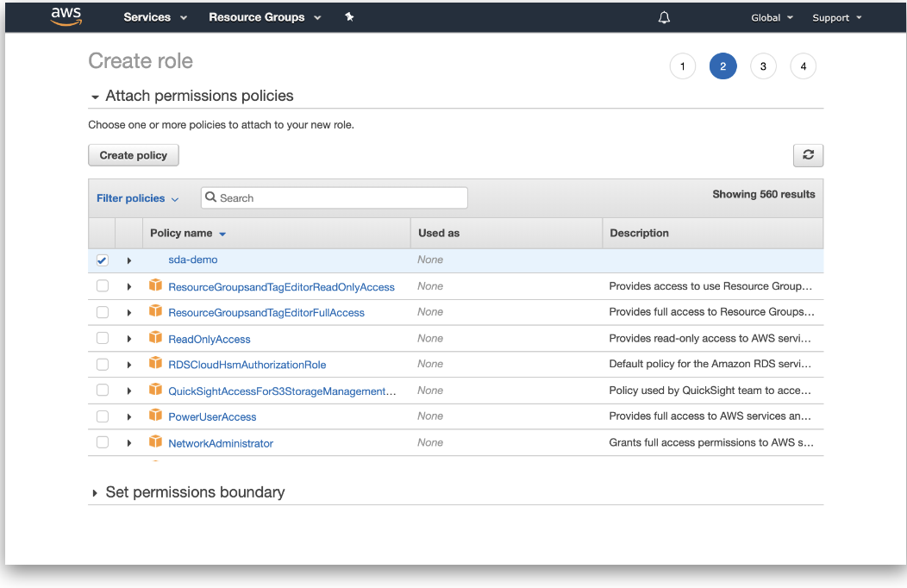Open the Support menu

click(x=837, y=18)
